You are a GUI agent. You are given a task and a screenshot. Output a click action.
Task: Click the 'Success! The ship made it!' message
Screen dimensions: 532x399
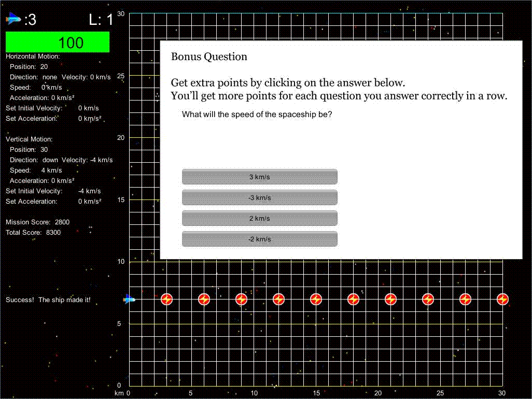[48, 300]
